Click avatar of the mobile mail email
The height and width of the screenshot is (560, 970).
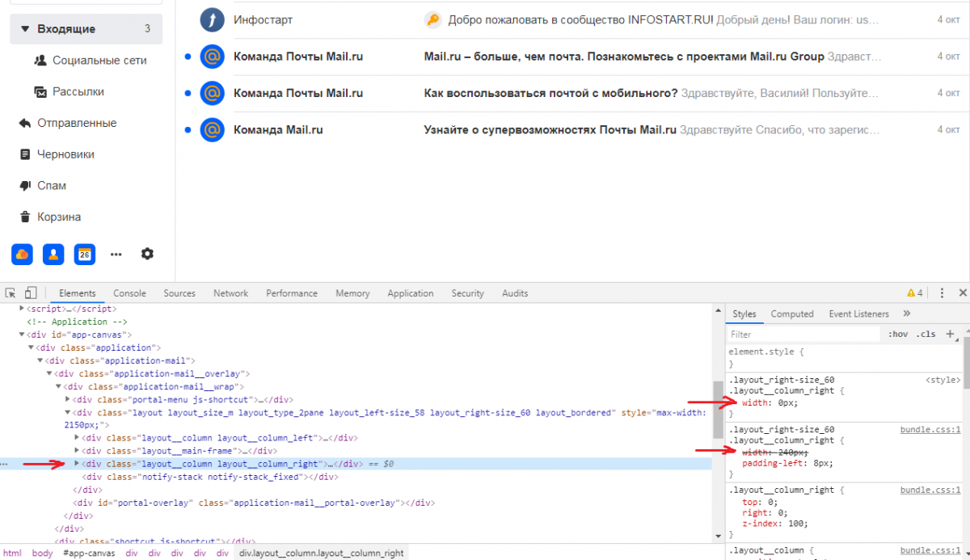212,93
